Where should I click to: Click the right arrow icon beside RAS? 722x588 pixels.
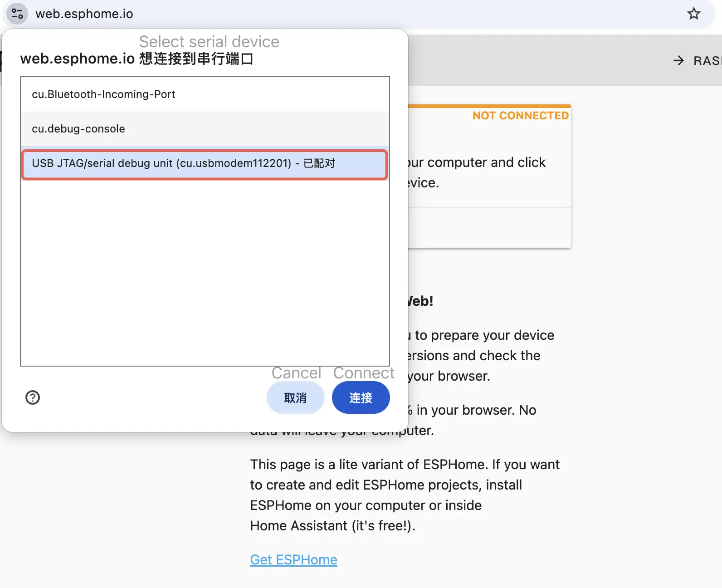click(x=678, y=60)
